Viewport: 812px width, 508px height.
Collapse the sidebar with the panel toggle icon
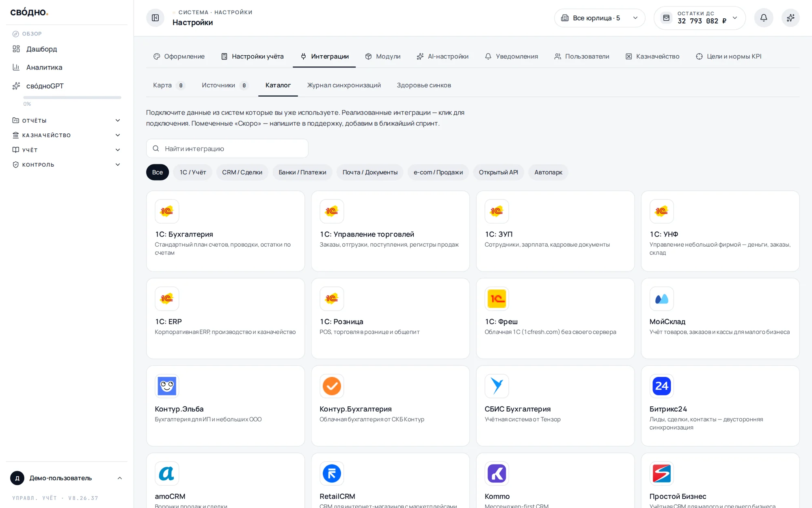(x=155, y=18)
